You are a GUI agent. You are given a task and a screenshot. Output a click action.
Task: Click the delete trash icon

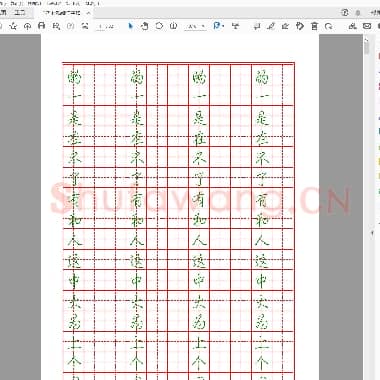(314, 26)
